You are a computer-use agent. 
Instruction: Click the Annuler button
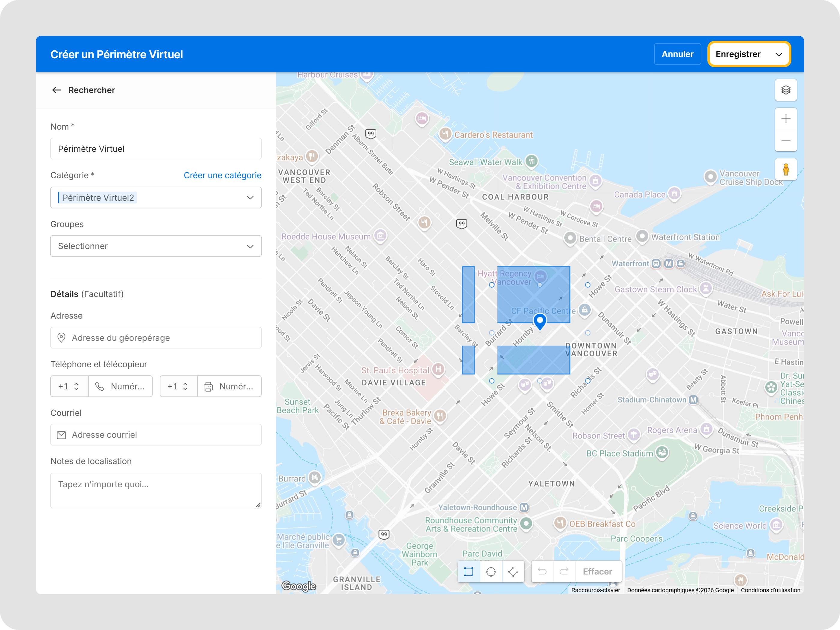tap(677, 54)
